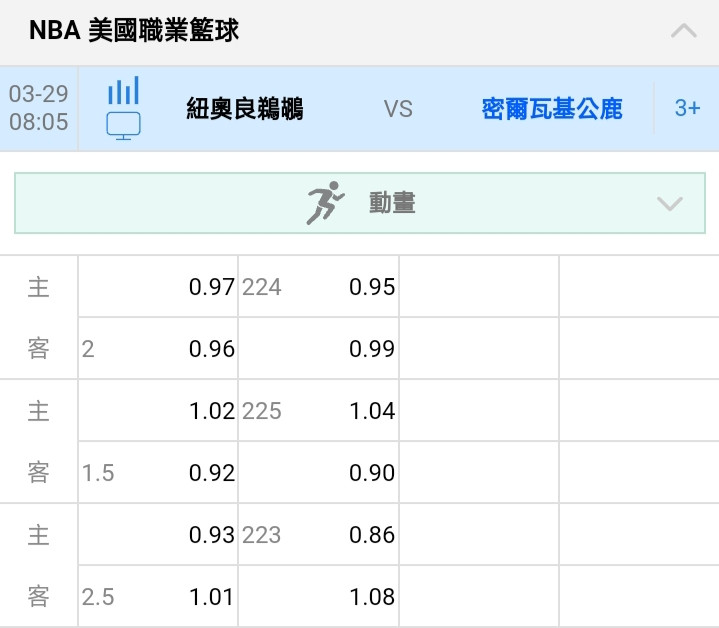Click the 03-29 08:05 match time

(39, 108)
